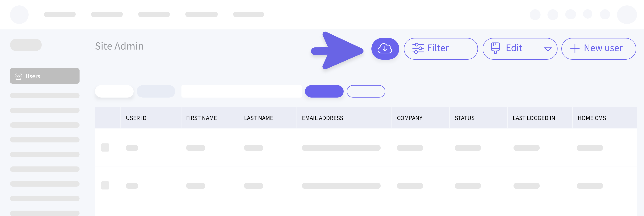Screen dimensions: 644x216
Task: Click the STATUS column header
Action: 464,118
